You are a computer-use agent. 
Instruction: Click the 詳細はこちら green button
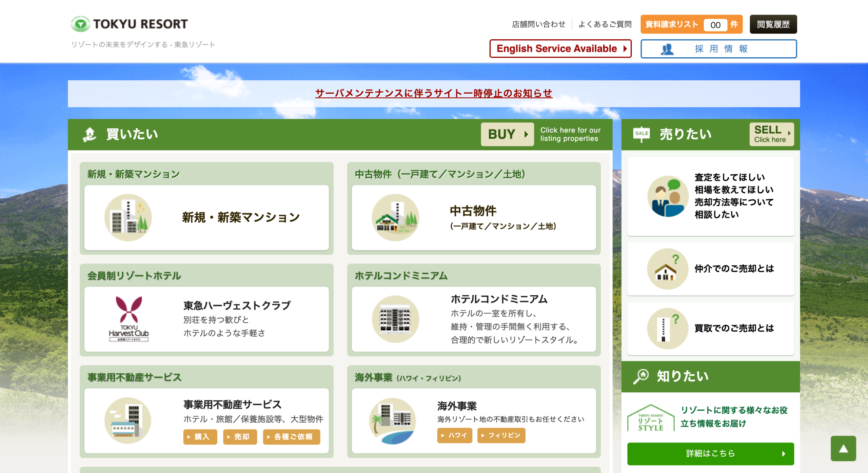[x=710, y=454]
